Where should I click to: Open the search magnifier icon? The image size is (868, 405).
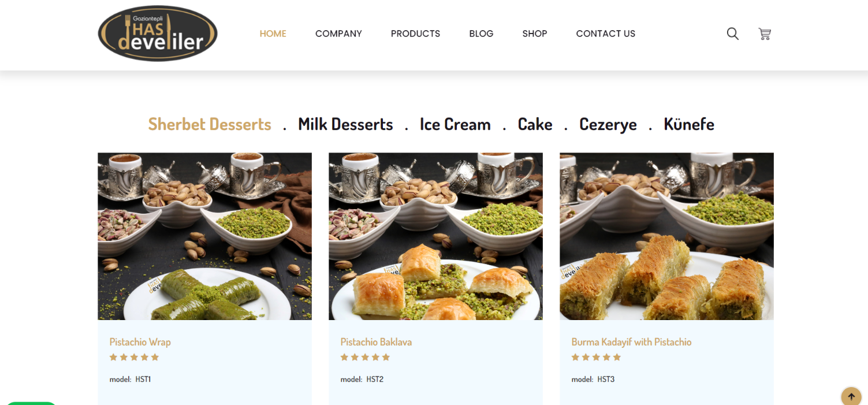click(x=732, y=34)
